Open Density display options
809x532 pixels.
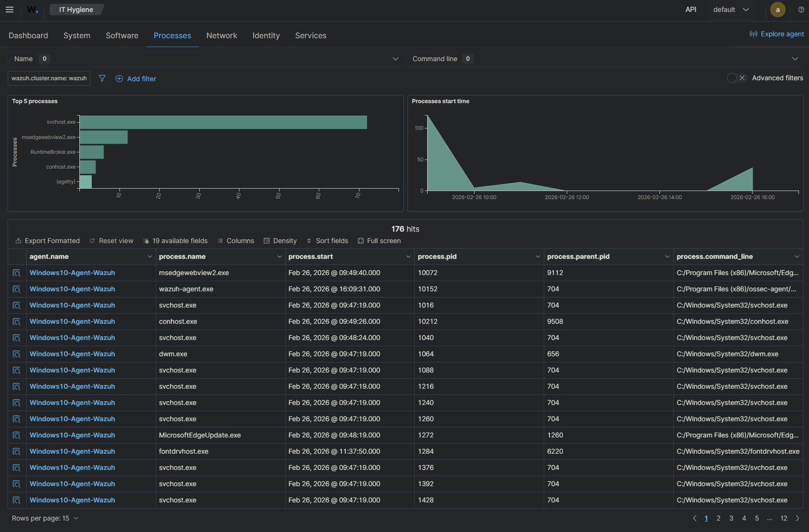pos(280,241)
